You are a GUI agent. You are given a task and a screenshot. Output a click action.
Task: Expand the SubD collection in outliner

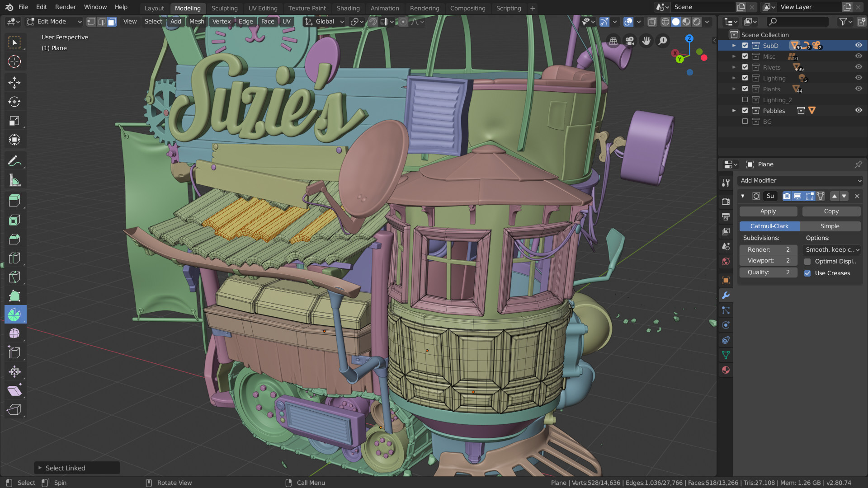tap(734, 45)
